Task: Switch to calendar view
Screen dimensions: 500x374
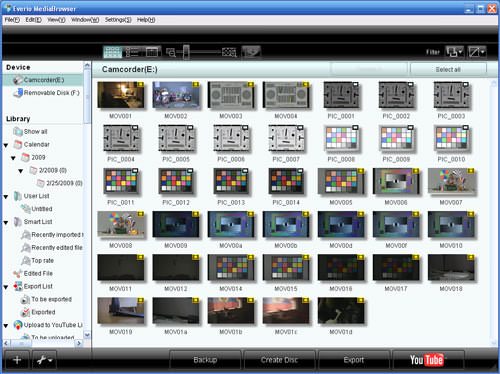Action: tap(152, 52)
